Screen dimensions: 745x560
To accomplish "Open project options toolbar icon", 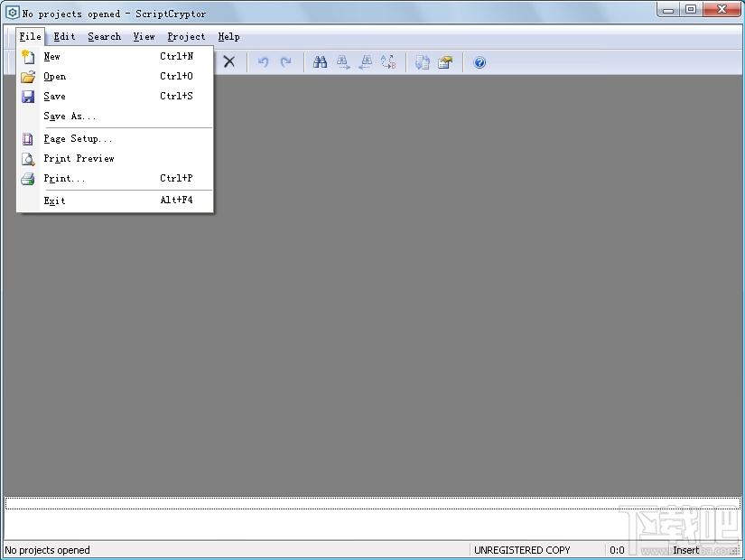I will 445,62.
